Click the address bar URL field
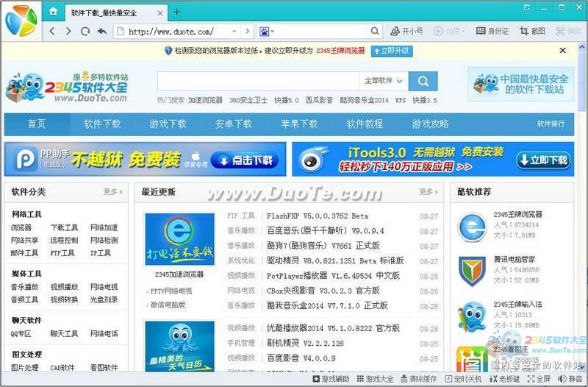This screenshot has width=588, height=387. 176,32
